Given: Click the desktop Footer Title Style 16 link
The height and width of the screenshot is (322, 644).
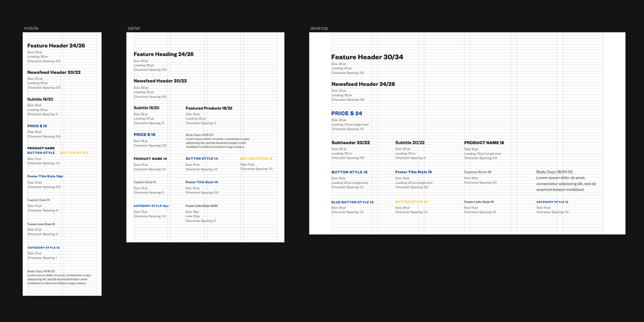Looking at the screenshot, I should point(413,172).
